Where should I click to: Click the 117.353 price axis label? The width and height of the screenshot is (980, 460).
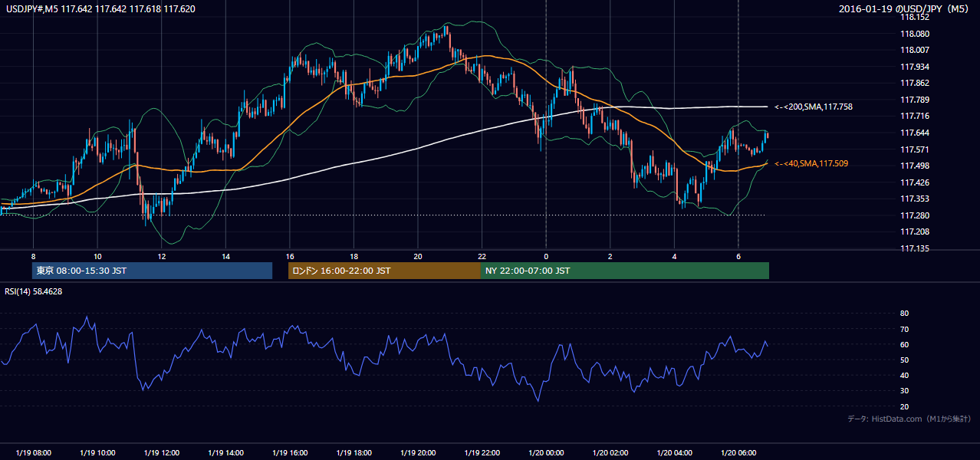pos(915,199)
